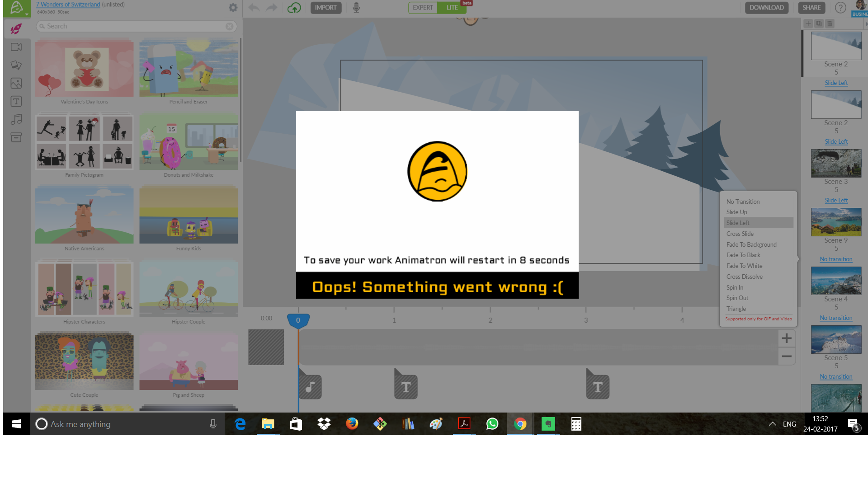Start microphone voice recording

[x=356, y=8]
